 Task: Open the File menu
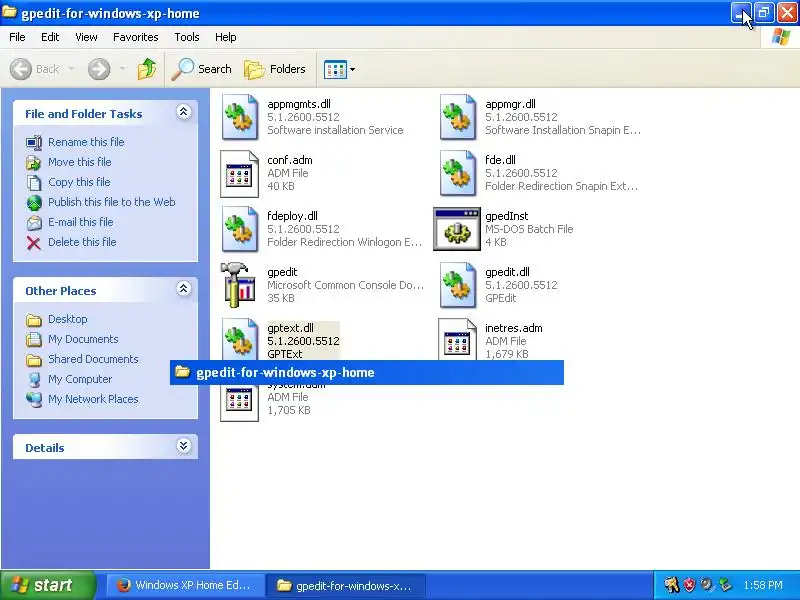(17, 37)
